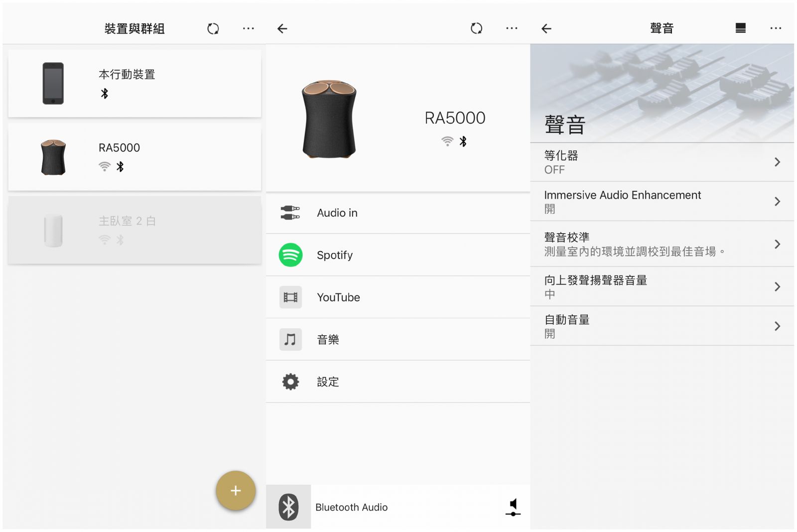797x532 pixels.
Task: Open the volume control speaker icon
Action: tap(513, 507)
